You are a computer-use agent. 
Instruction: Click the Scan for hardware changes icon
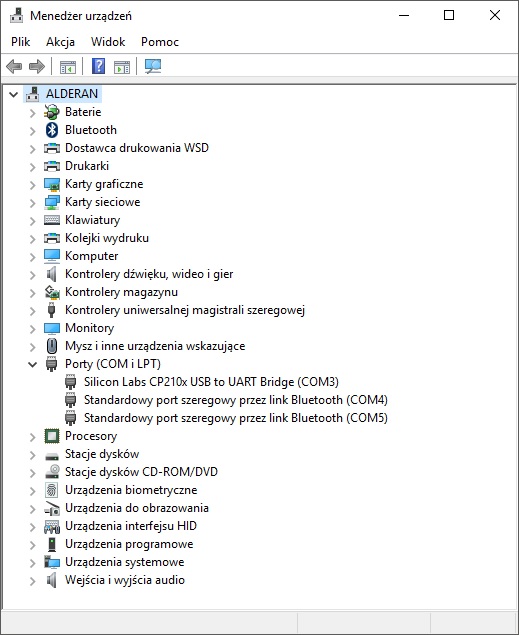[153, 66]
